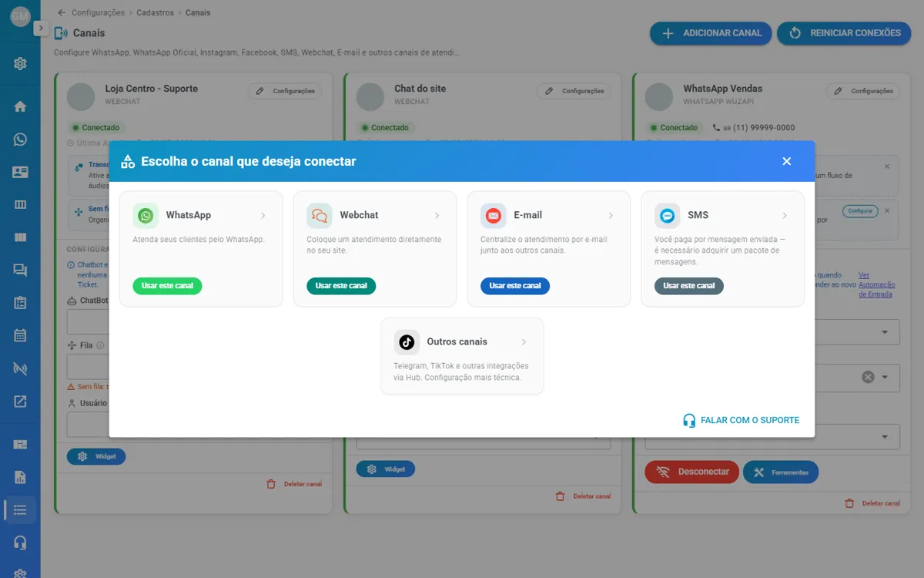
Task: Expand the chevron on the SMS option
Action: click(785, 216)
